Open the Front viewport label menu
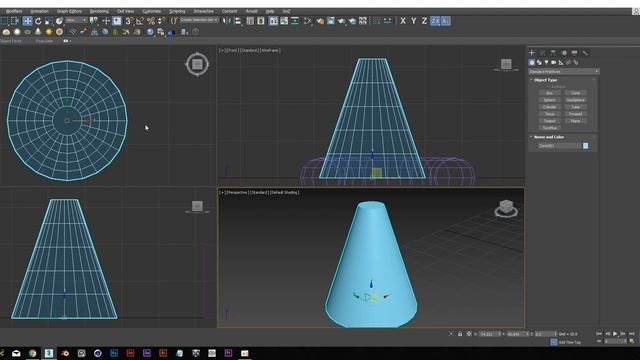640x360 pixels. pyautogui.click(x=232, y=50)
